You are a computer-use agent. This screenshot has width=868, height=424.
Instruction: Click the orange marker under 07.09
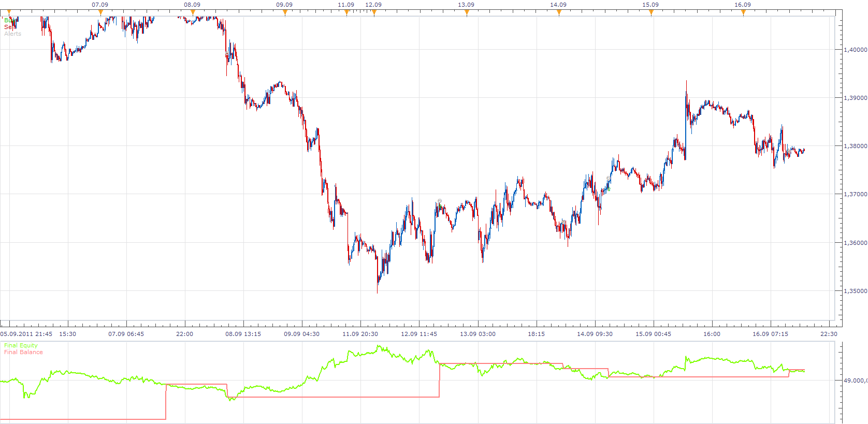click(100, 13)
